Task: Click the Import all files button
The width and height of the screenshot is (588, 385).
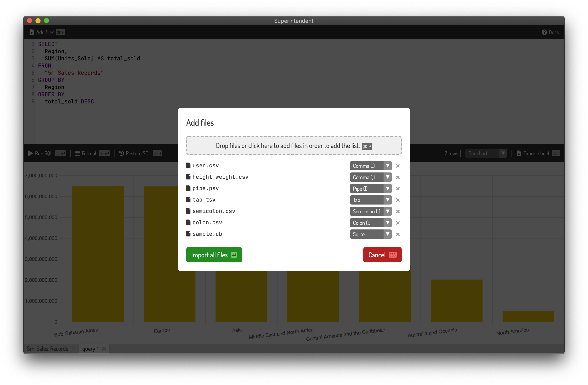Action: click(x=214, y=255)
